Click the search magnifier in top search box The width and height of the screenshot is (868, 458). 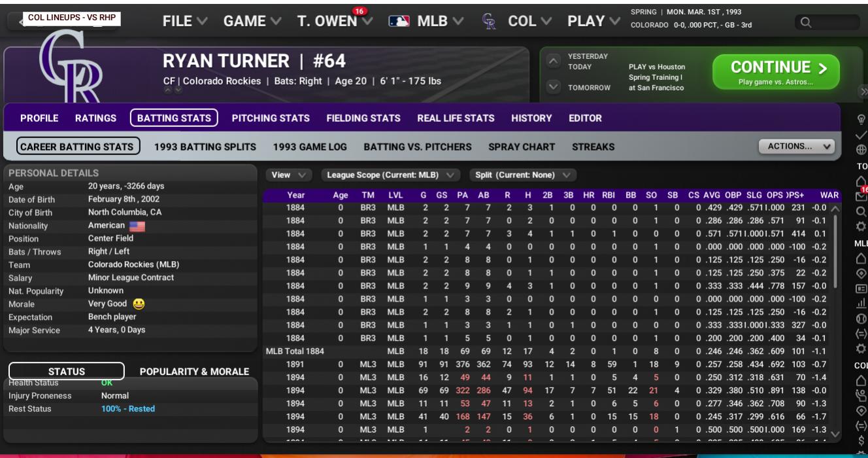click(806, 23)
